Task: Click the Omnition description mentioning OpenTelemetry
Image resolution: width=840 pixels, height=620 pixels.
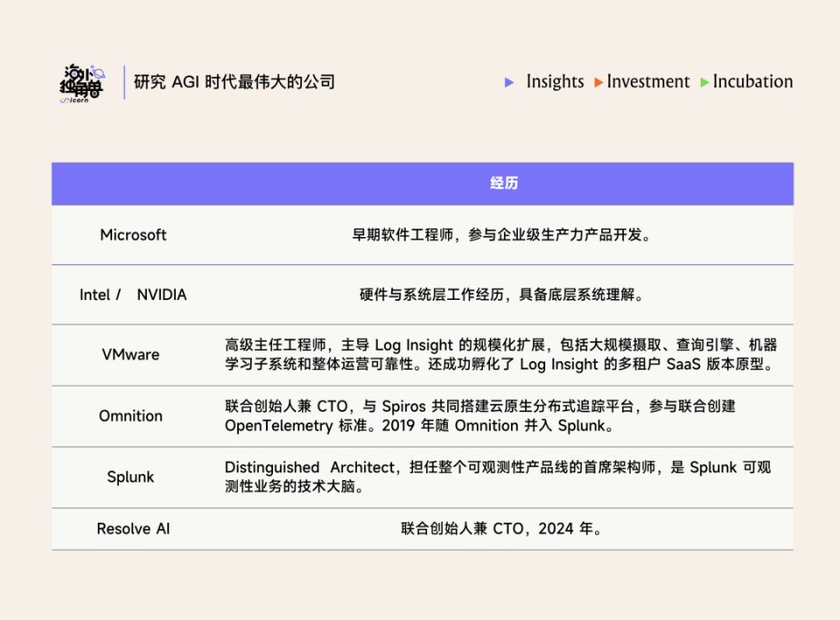Action: click(x=480, y=416)
